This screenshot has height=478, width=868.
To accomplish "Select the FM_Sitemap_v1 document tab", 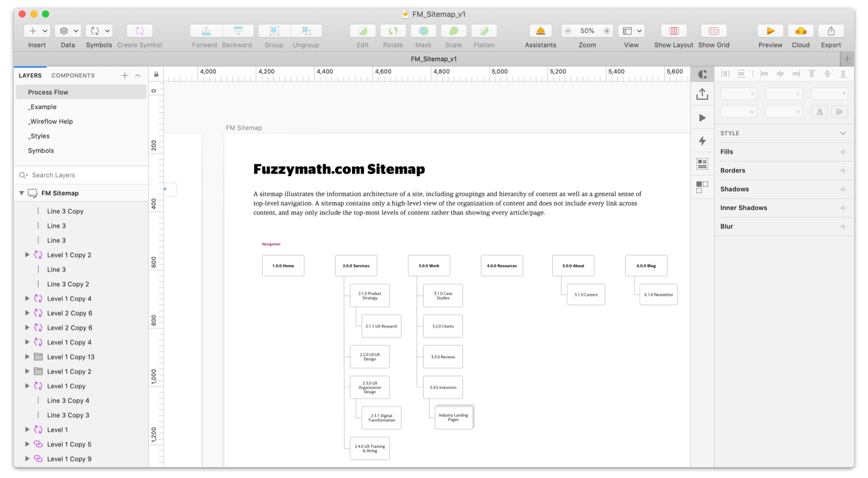I will pos(433,59).
